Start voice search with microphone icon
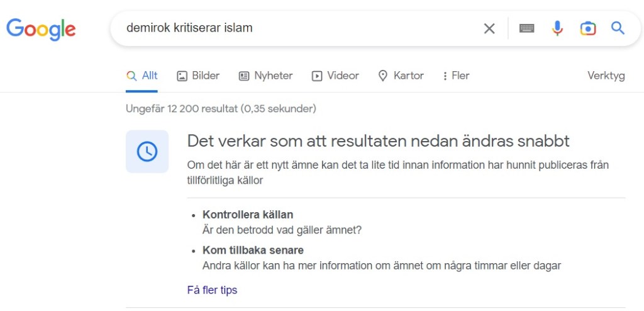 [x=557, y=28]
